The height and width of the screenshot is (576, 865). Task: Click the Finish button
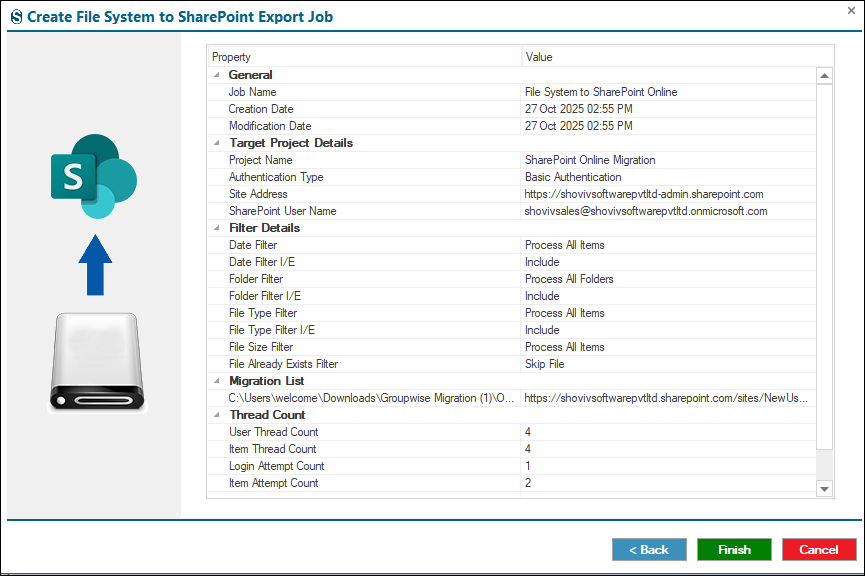(734, 550)
